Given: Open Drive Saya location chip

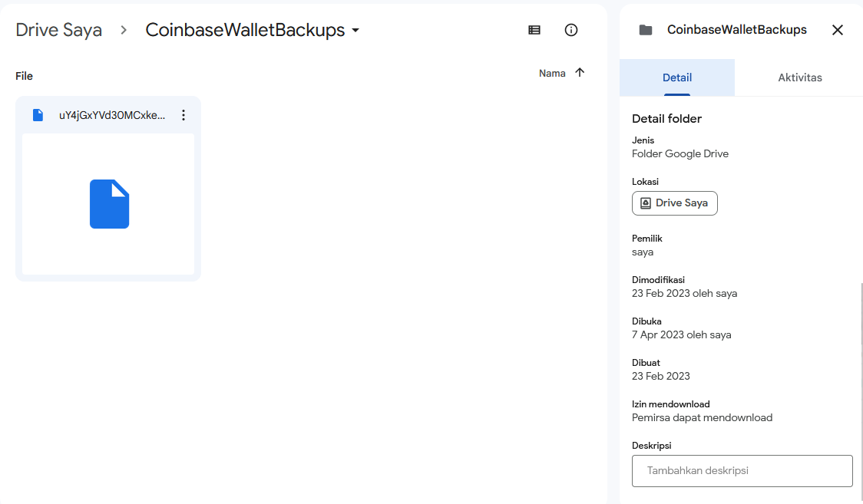Looking at the screenshot, I should (675, 203).
